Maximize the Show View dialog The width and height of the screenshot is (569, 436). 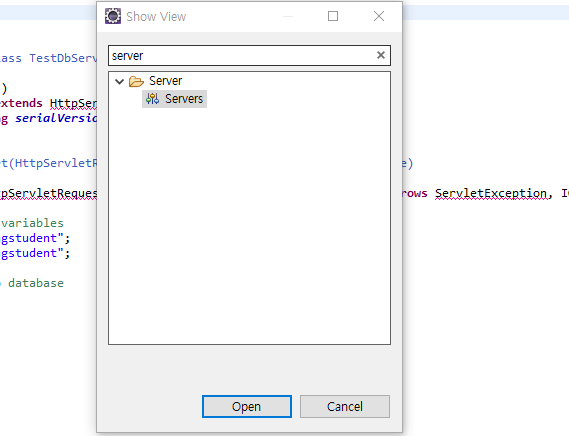[x=333, y=16]
